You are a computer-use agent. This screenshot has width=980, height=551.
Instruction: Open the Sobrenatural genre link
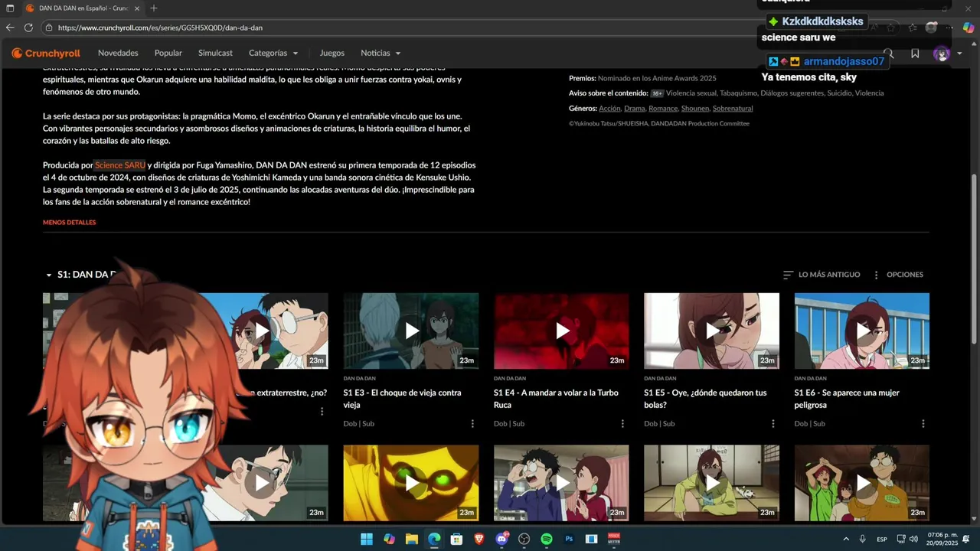(x=733, y=109)
